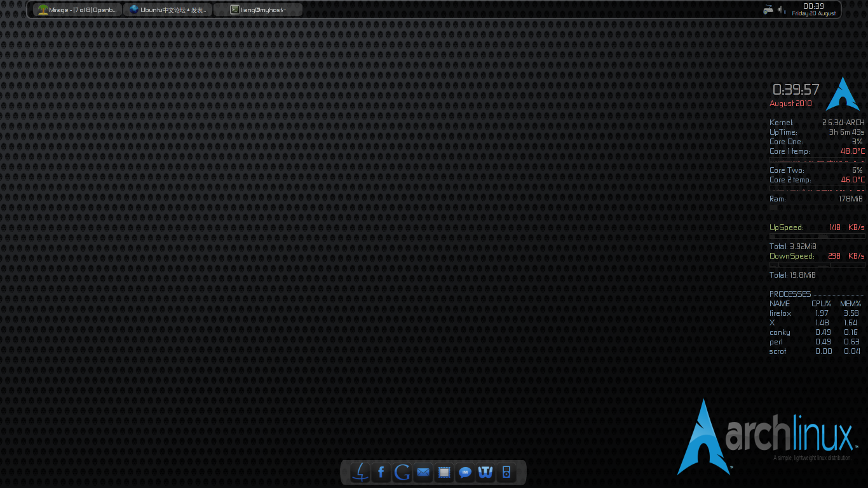Launch the iPod music player dock icon
The height and width of the screenshot is (488, 868).
coord(506,472)
